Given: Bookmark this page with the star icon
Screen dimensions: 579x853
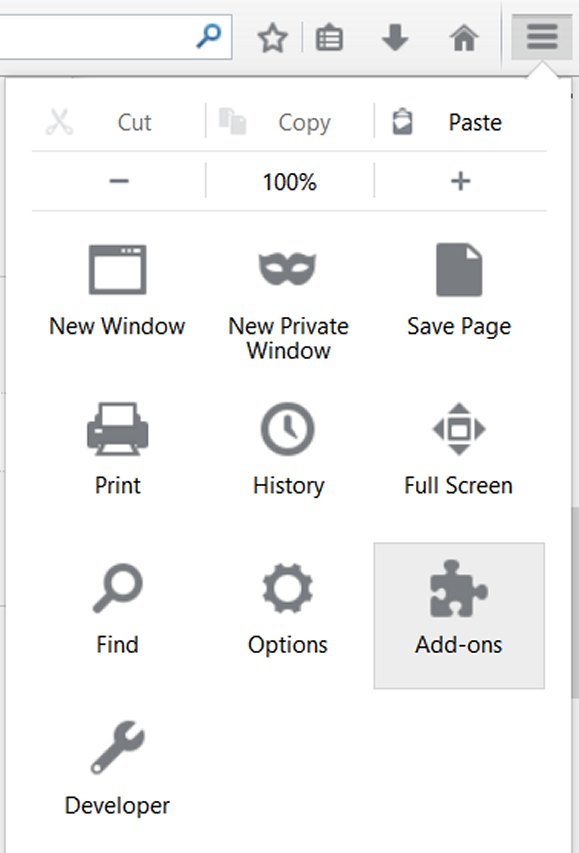Looking at the screenshot, I should click(x=272, y=39).
